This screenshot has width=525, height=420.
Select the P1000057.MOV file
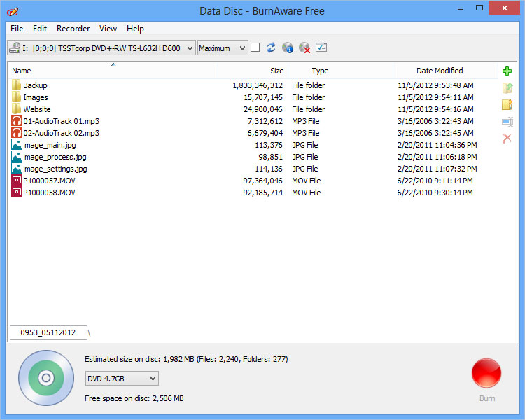pos(49,181)
